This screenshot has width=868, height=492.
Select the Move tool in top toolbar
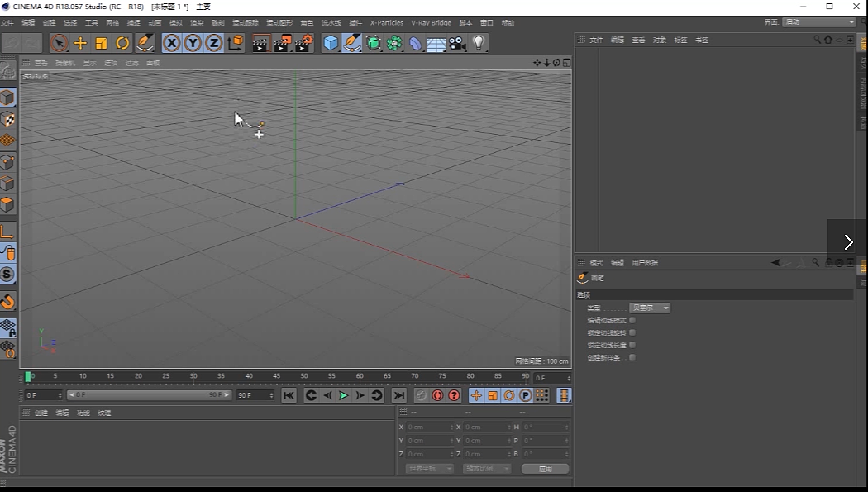tap(80, 43)
